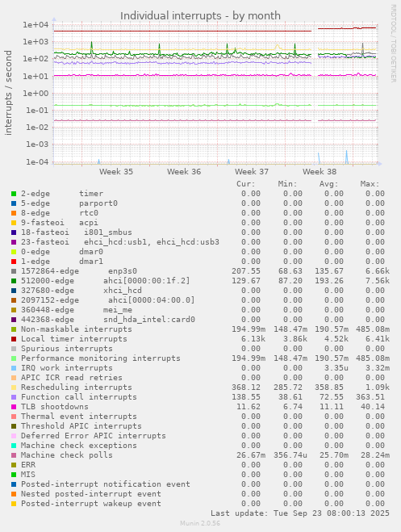401x532 pixels.
Task: Click the Week 35 axis label
Action: click(116, 172)
